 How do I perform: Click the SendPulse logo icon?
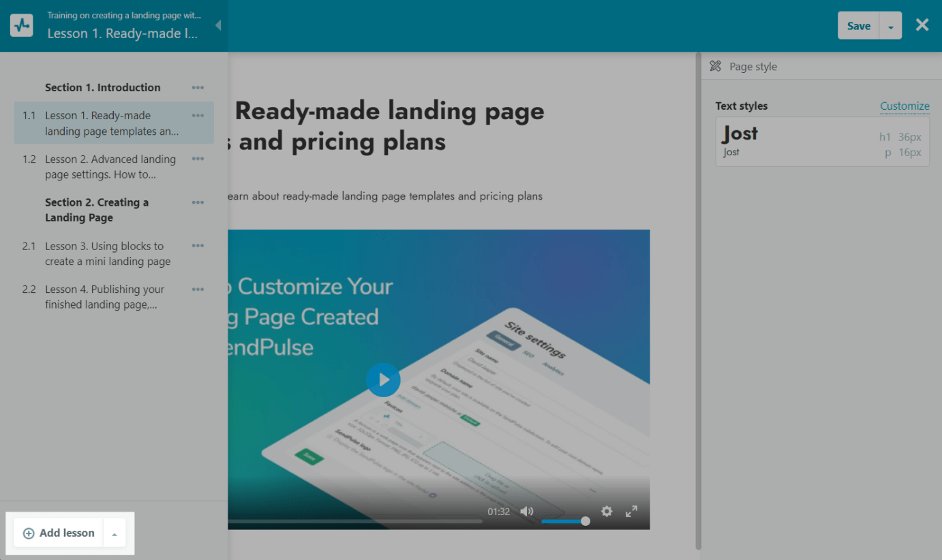tap(22, 26)
